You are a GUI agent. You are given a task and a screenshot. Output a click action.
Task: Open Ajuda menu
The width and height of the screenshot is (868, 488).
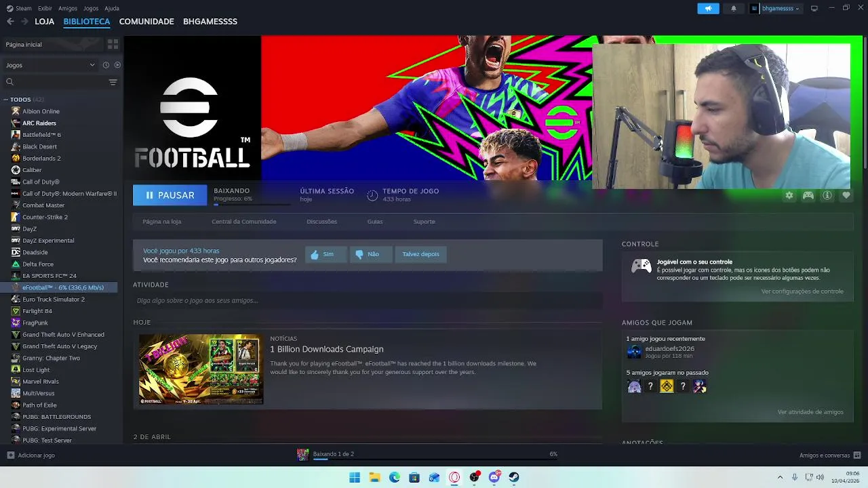tap(112, 8)
